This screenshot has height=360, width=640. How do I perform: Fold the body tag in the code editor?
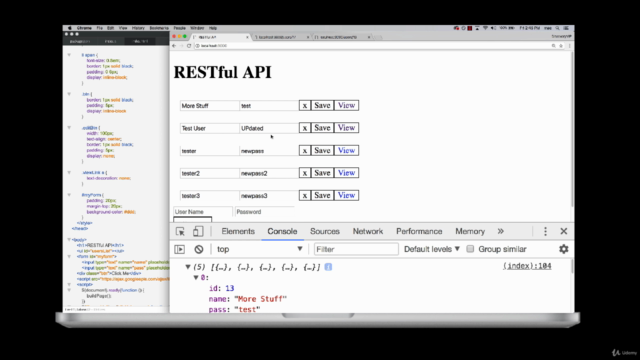point(69,240)
